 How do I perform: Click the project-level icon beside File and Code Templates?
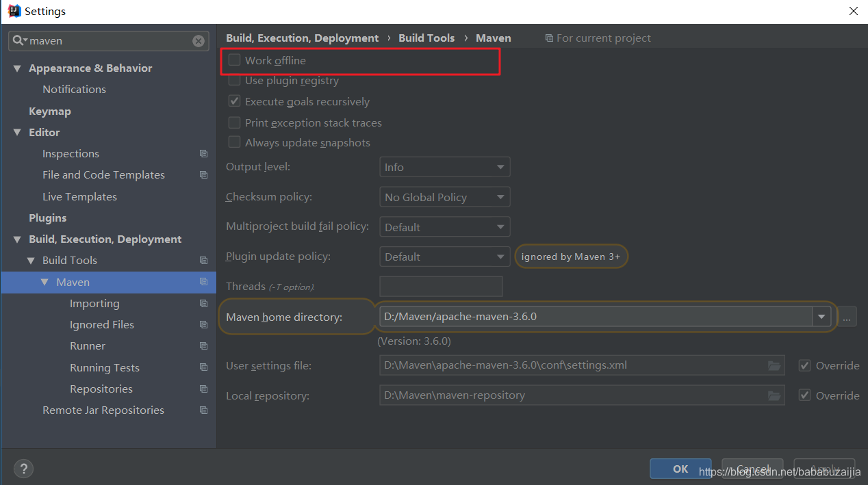pyautogui.click(x=203, y=175)
